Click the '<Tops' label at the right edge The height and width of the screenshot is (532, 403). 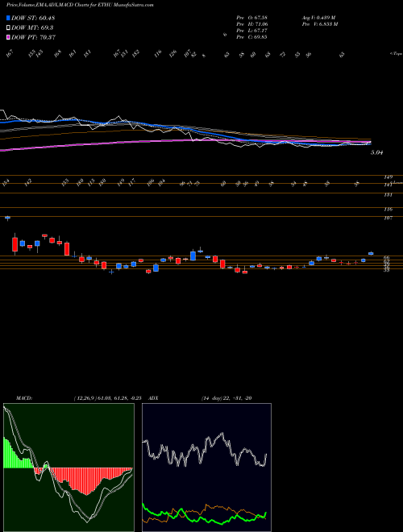tap(396, 54)
